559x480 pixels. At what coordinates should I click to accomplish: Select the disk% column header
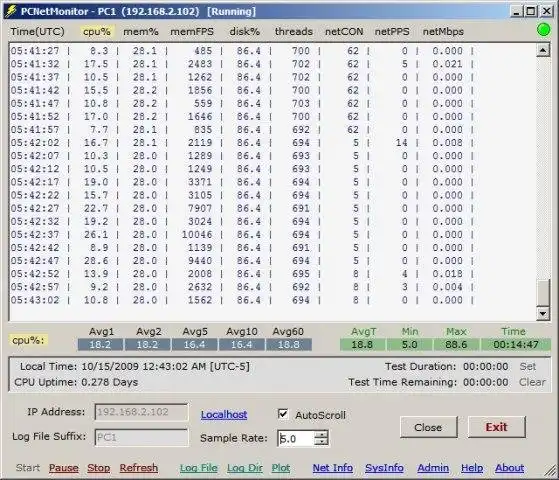[245, 31]
